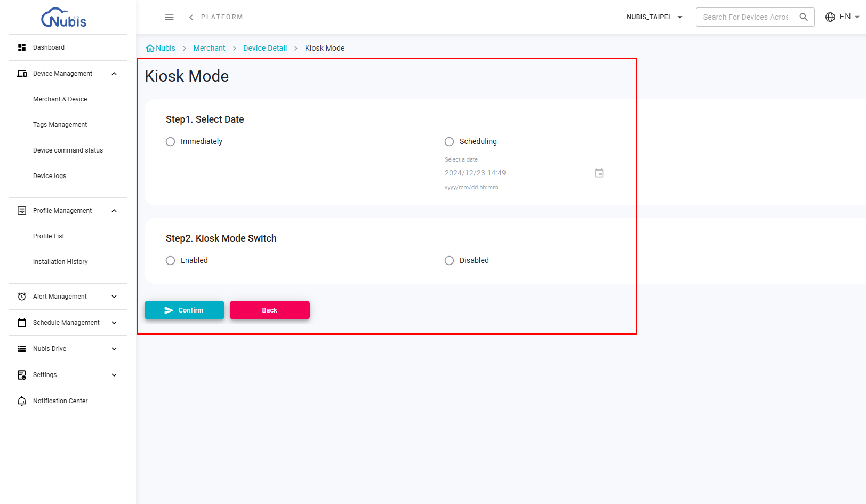The width and height of the screenshot is (866, 504).
Task: Click the globe language icon
Action: pos(830,17)
